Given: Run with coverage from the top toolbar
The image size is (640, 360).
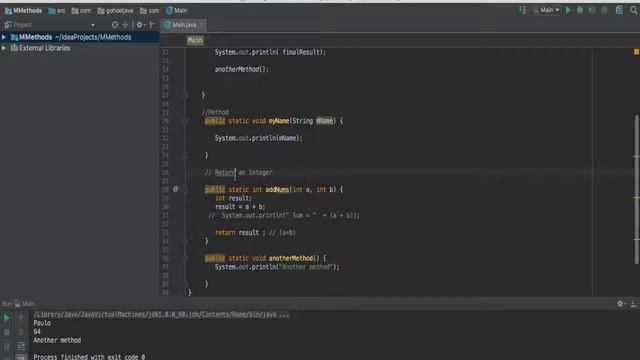Looking at the screenshot, I should pyautogui.click(x=592, y=10).
